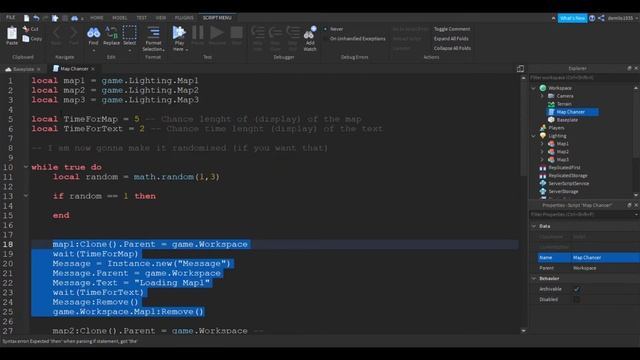This screenshot has height=360, width=640.
Task: Collapse the Data properties section
Action: click(534, 226)
